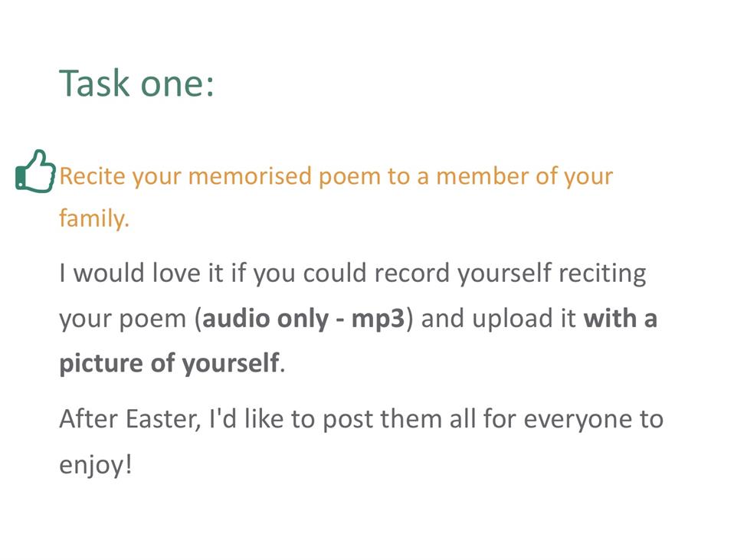Click the word 'Easter,'
Image resolution: width=747 pixels, height=560 pixels.
click(163, 419)
